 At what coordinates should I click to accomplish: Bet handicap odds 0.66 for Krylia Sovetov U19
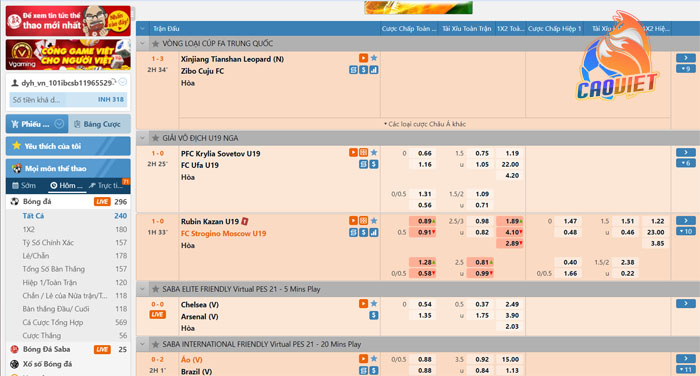424,153
